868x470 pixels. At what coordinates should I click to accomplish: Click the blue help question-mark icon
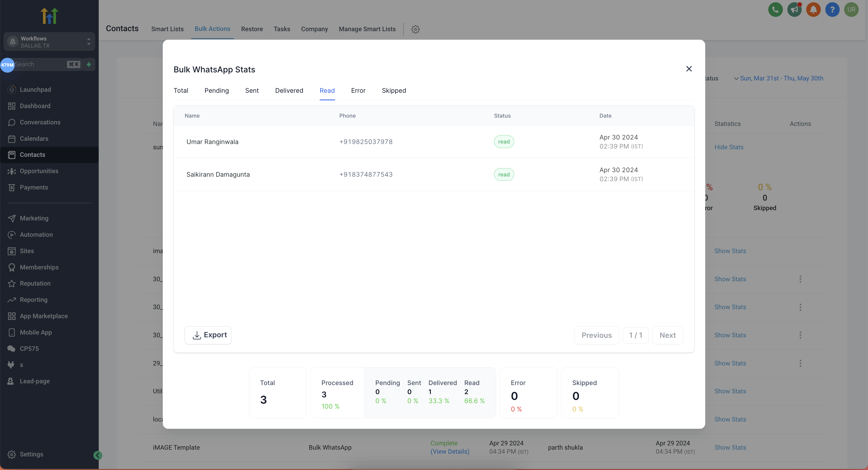832,10
